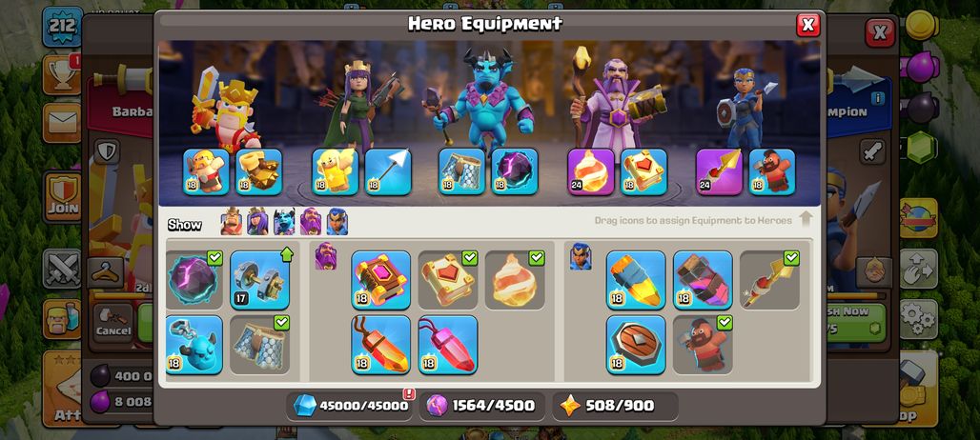Show only Barbarian King equipment filter
The height and width of the screenshot is (440, 980).
[x=232, y=222]
